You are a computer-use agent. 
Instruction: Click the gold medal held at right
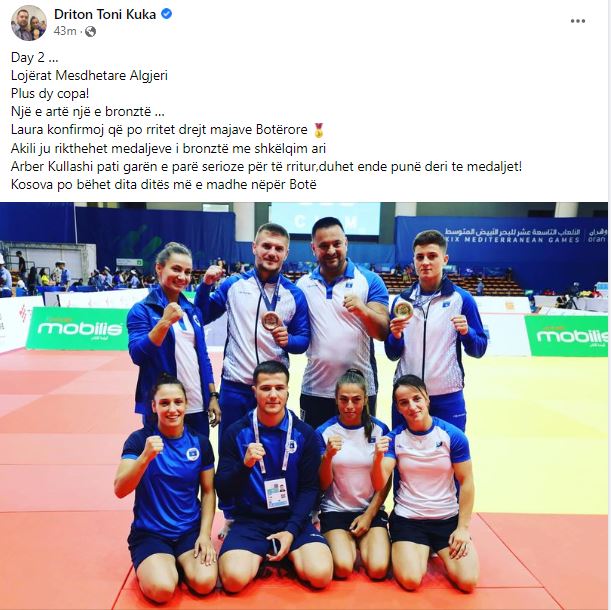tap(403, 310)
